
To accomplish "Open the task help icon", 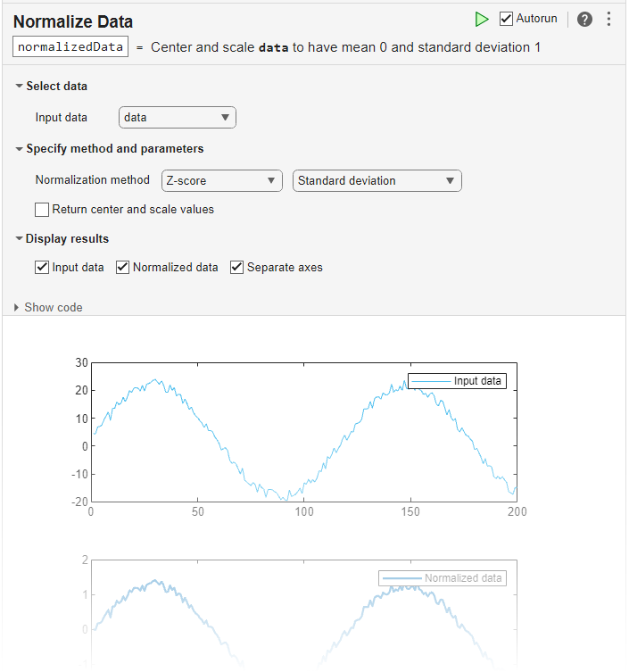I will click(x=584, y=19).
